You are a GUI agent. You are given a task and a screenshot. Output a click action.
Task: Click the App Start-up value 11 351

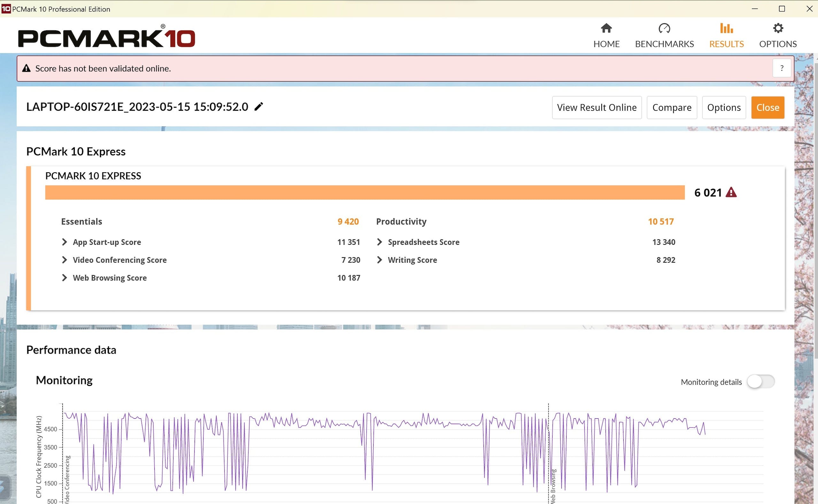[x=349, y=242]
